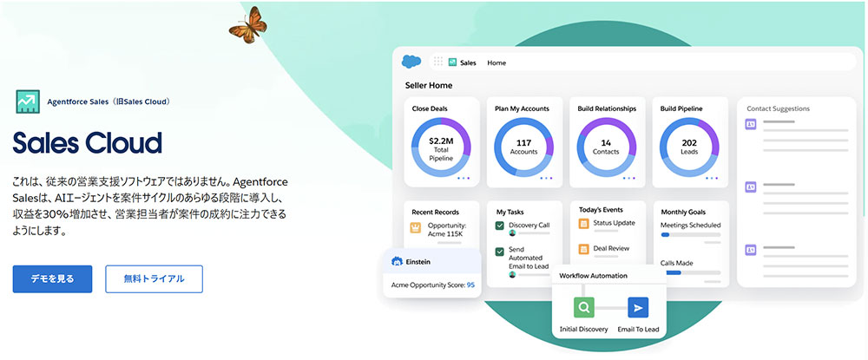Click the Agentforce Sales chart icon
Image resolution: width=868 pixels, height=360 pixels.
point(28,101)
